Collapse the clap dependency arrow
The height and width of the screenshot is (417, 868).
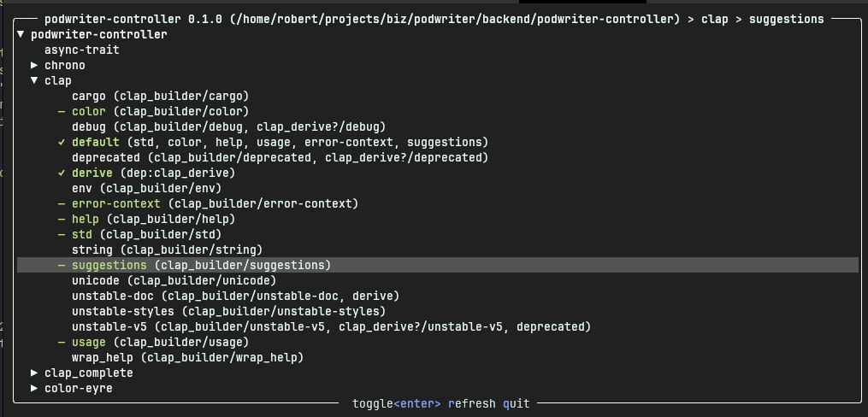coord(34,80)
